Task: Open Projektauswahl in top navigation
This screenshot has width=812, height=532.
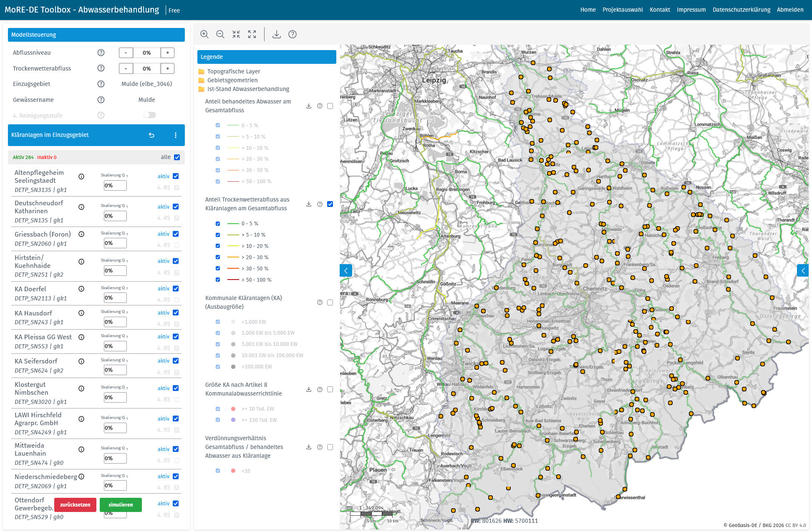Action: [x=623, y=10]
